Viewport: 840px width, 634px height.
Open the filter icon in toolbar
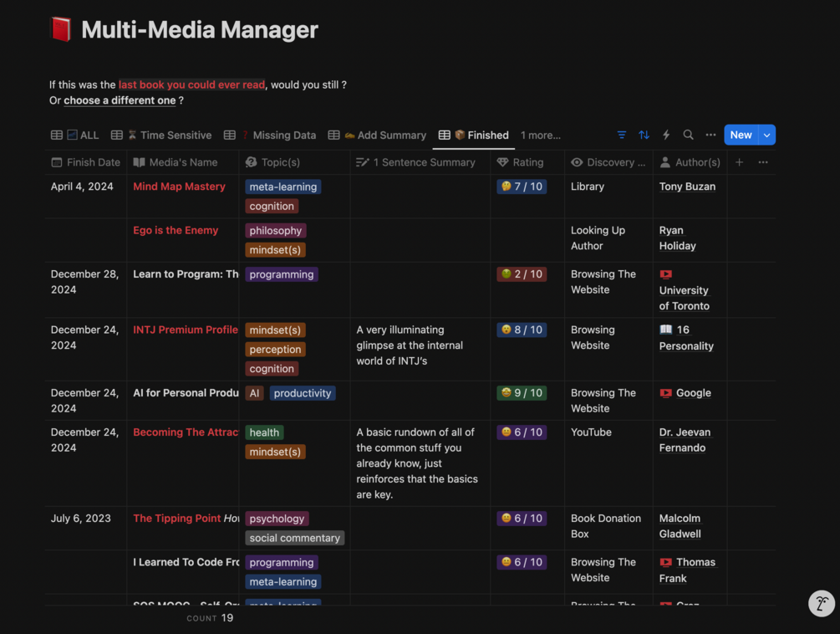621,135
